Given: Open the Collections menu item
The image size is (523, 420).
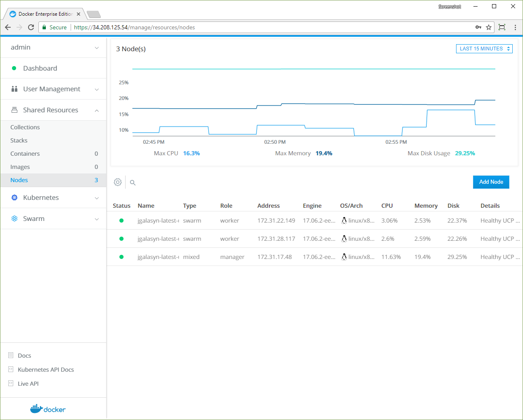Looking at the screenshot, I should coord(25,127).
